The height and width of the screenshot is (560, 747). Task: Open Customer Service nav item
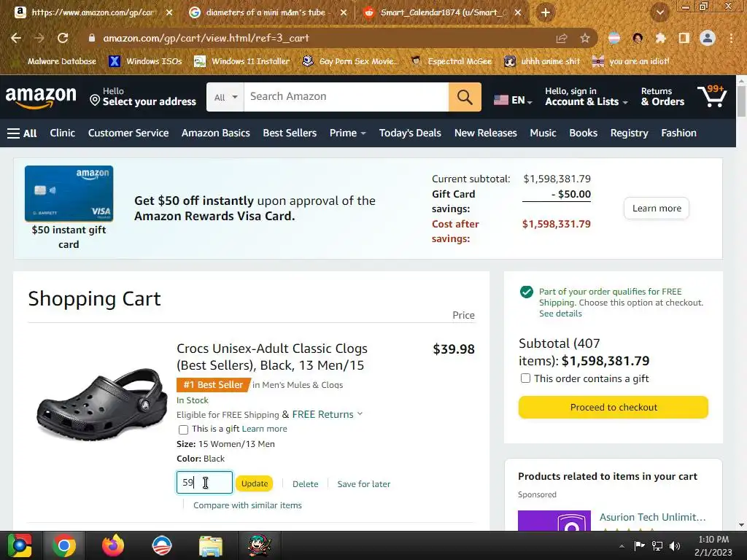(128, 133)
